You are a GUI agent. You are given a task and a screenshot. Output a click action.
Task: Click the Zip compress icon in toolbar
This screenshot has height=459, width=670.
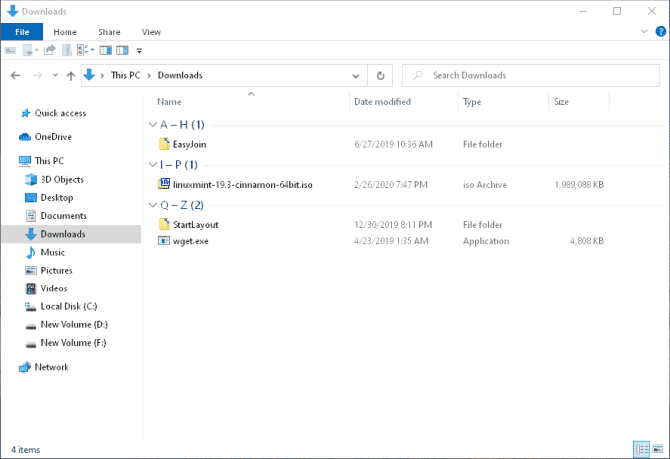click(67, 50)
